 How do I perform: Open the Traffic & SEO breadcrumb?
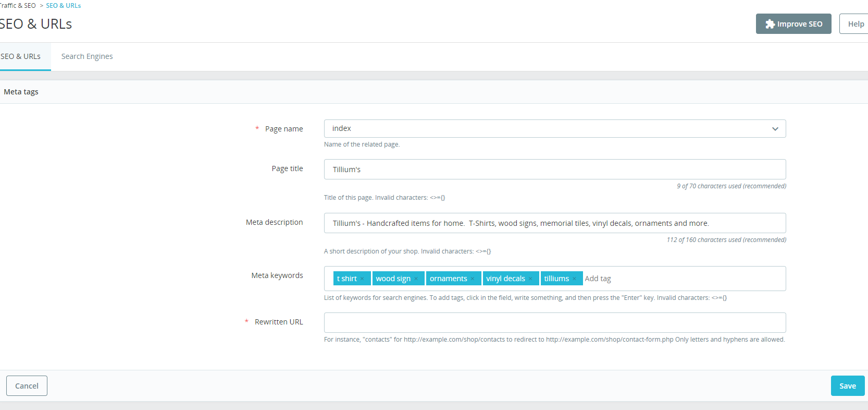pyautogui.click(x=18, y=6)
